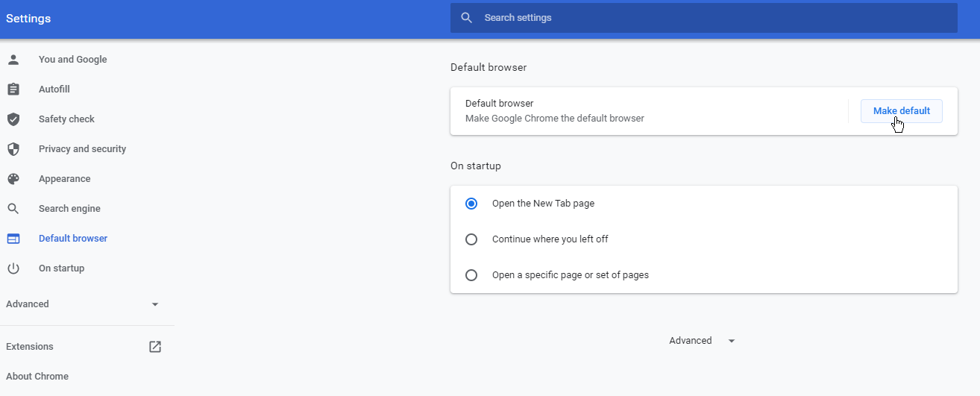Choose Open a specific page or set of pages
This screenshot has height=396, width=980.
[x=471, y=275]
